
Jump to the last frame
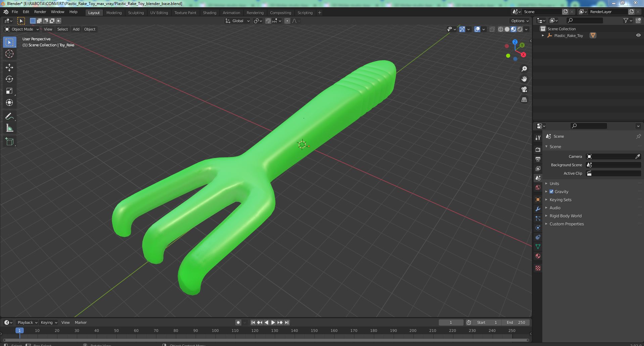(287, 322)
